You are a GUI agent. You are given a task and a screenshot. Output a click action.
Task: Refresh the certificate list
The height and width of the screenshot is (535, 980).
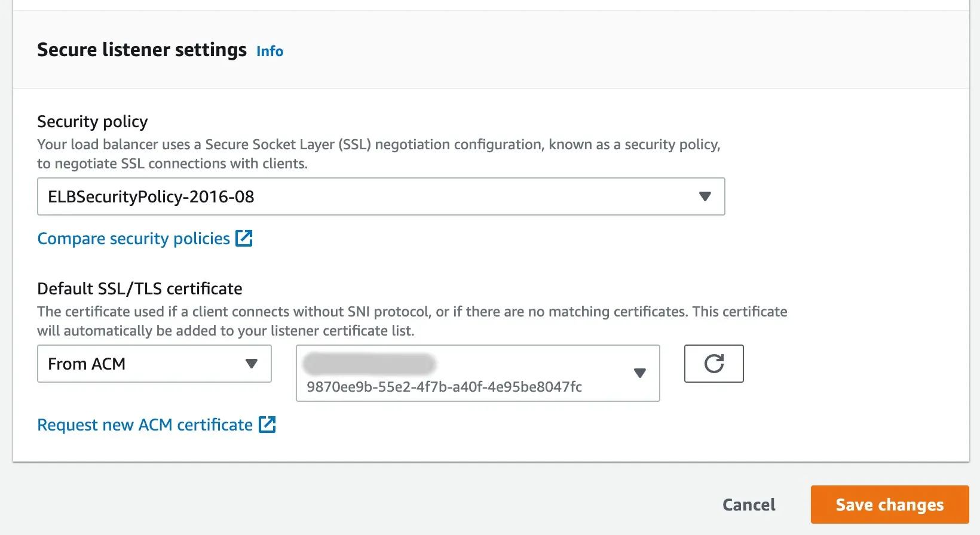tap(713, 364)
